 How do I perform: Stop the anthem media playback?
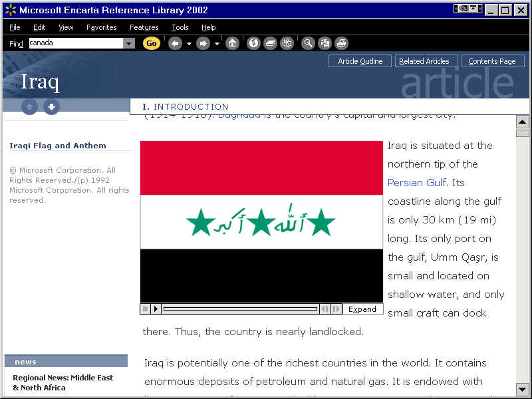[x=146, y=309]
